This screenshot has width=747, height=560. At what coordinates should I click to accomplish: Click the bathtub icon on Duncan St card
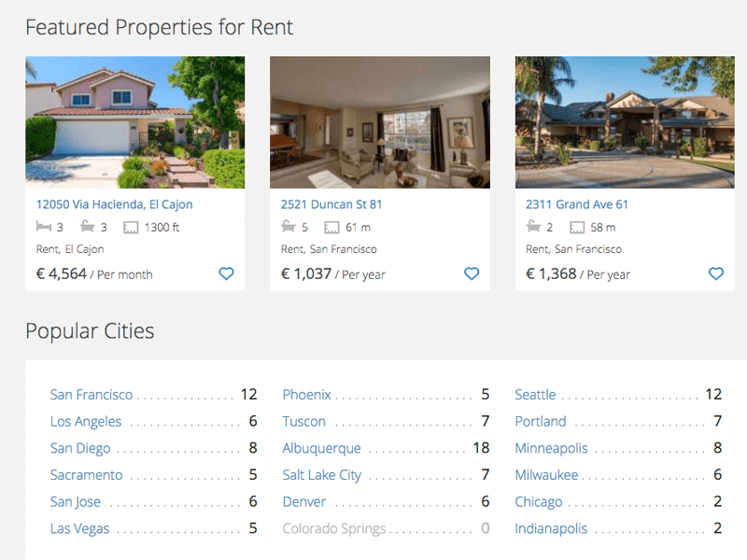289,227
